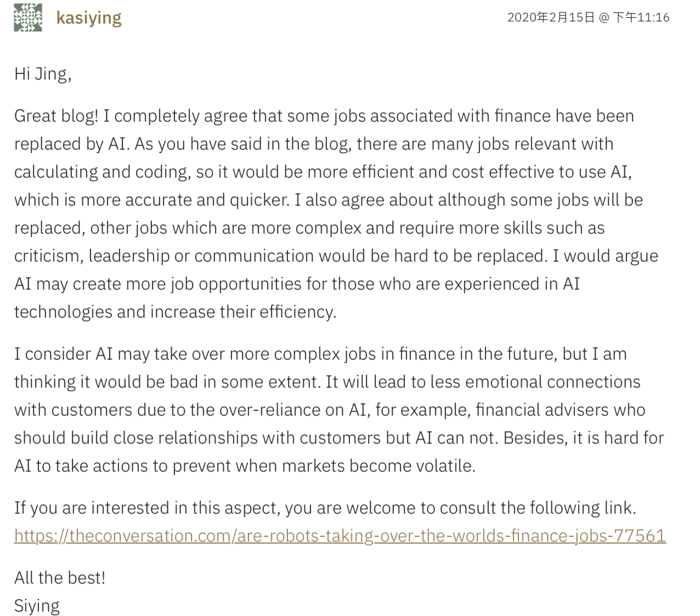Click the text "technologies and increase their efficiency."
The image size is (700, 616).
coord(175,312)
